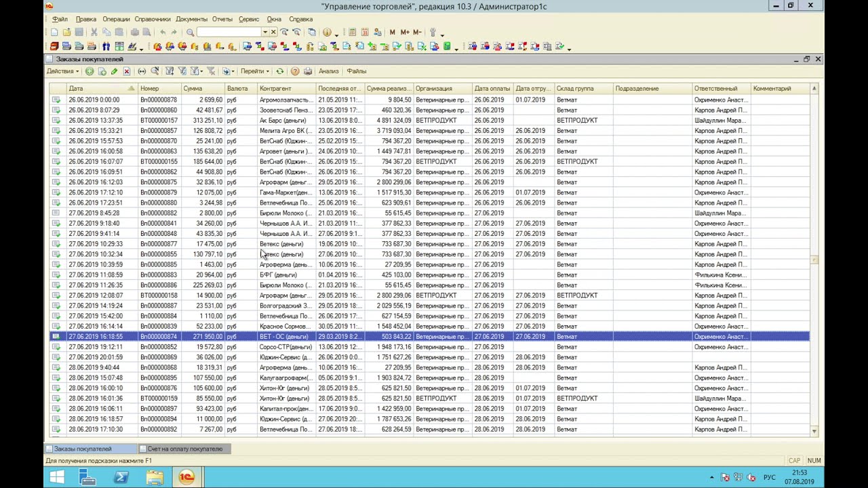868x488 pixels.
Task: Open the Документы menu
Action: coord(191,19)
